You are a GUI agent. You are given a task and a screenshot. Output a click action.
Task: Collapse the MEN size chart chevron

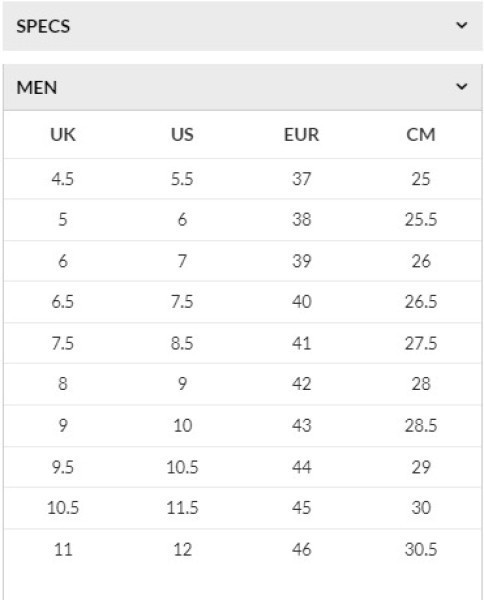coord(462,86)
